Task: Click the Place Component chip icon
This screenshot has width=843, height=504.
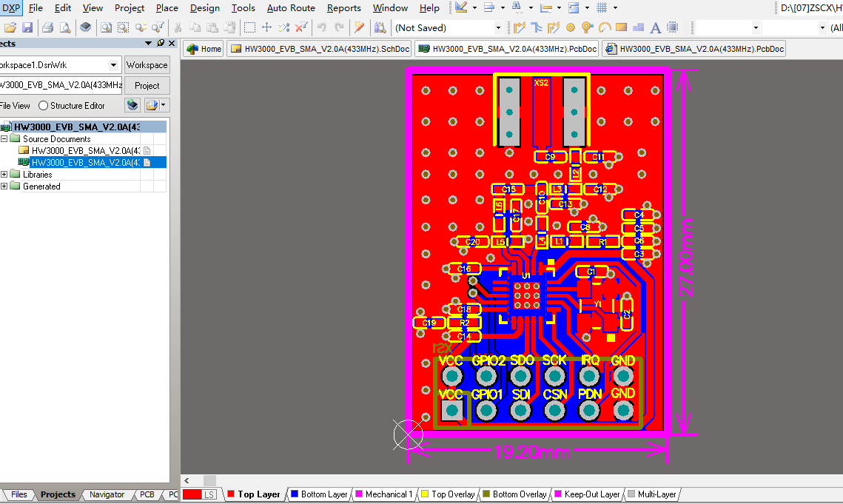Action: coord(672,27)
